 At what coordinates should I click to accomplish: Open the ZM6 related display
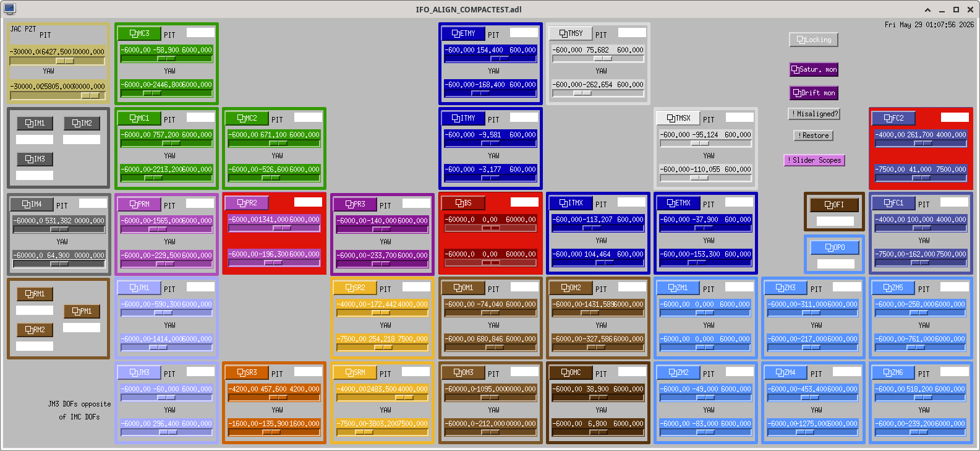tap(893, 372)
